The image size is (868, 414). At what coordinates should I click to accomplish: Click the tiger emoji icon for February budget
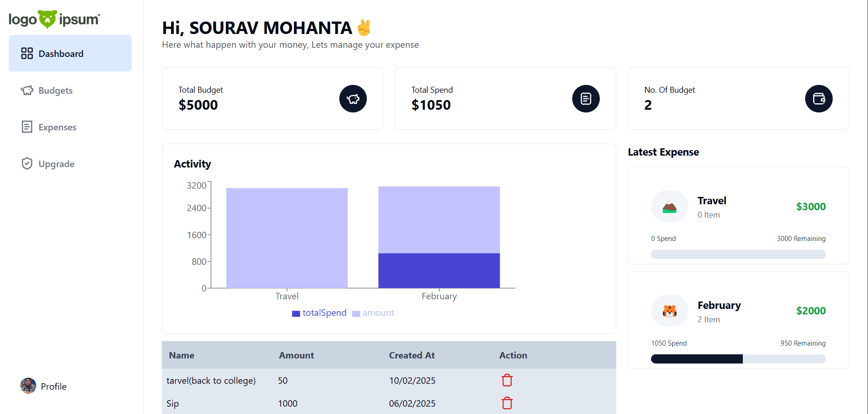[x=669, y=311]
